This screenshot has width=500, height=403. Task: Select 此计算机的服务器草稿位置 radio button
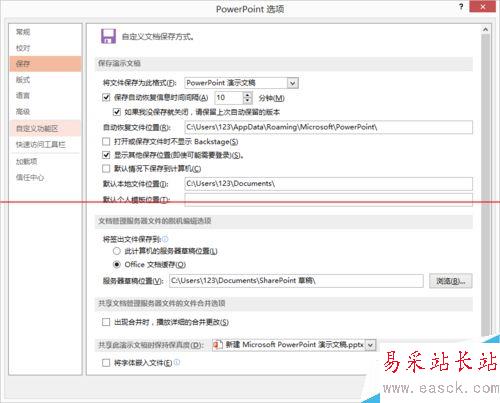coord(117,251)
